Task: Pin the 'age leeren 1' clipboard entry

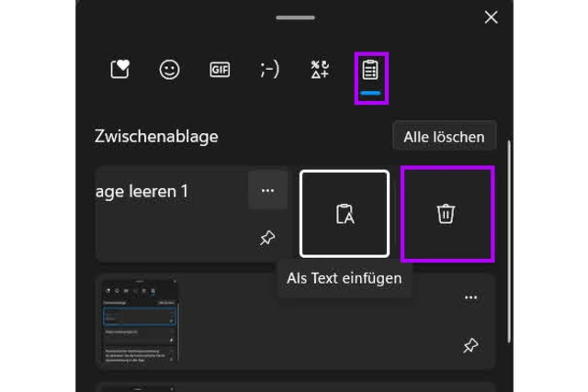Action: [267, 239]
